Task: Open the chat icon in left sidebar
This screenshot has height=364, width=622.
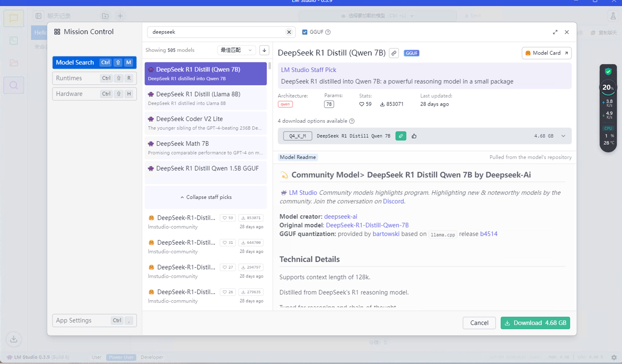Action: pyautogui.click(x=14, y=18)
